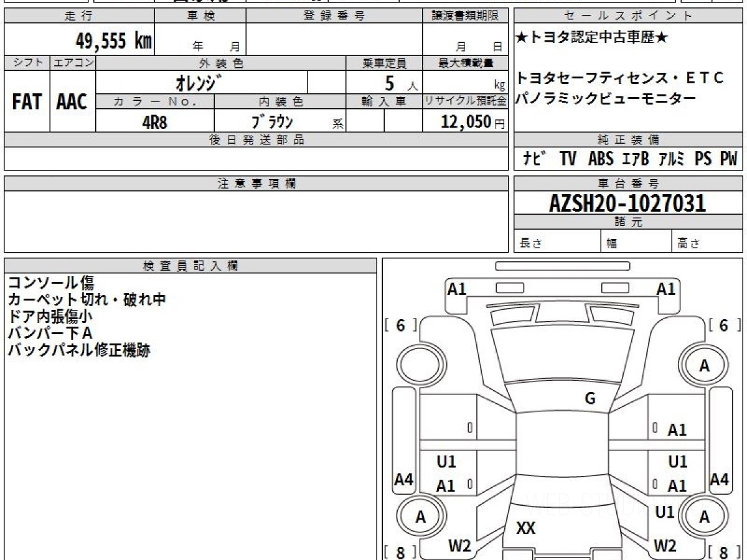Viewport: 747px width, 560px height.
Task: Select the 乗車定員 header
Action: pyautogui.click(x=384, y=63)
